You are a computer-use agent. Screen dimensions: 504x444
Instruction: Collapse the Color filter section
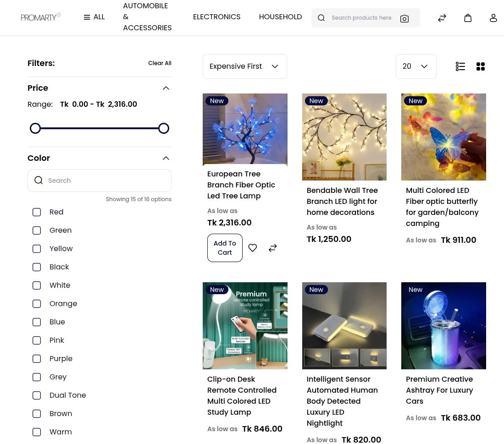coord(166,158)
